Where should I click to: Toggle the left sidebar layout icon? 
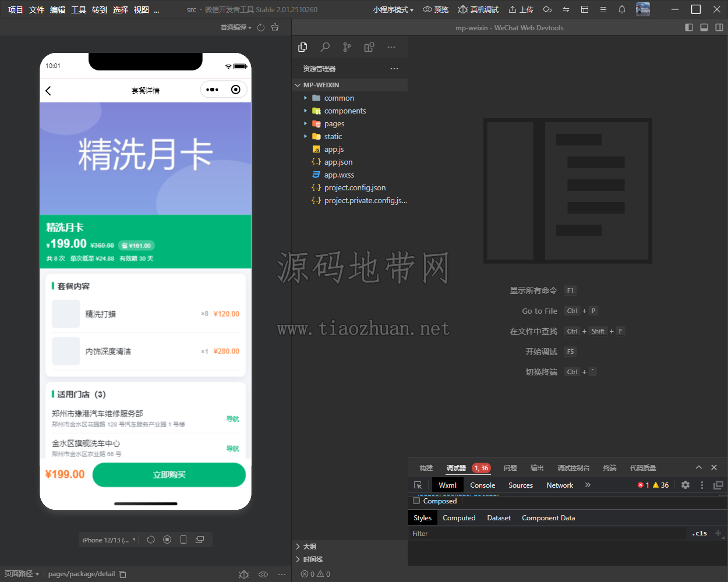tap(689, 27)
